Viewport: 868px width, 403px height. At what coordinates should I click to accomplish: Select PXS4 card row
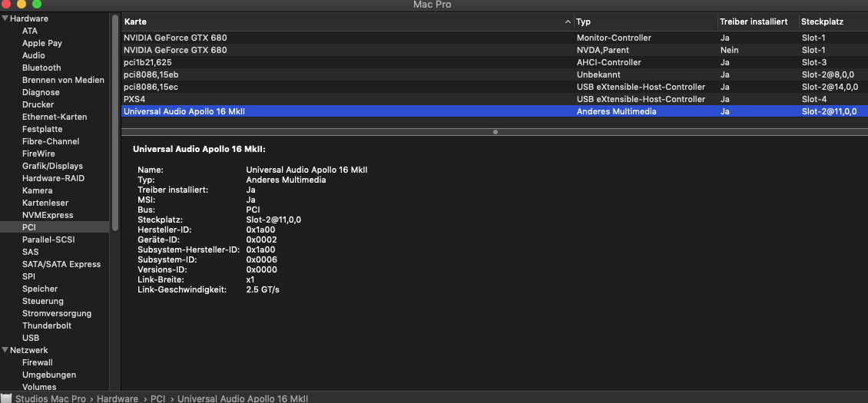495,99
